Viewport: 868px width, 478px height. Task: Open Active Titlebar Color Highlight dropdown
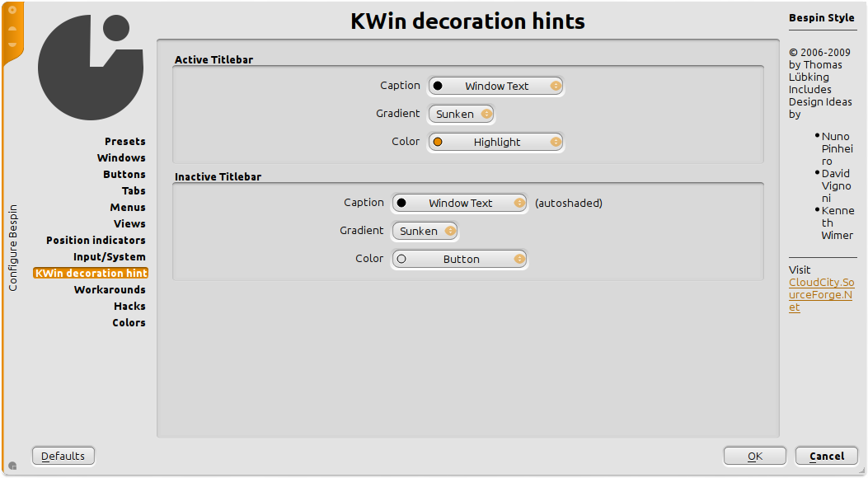[x=496, y=143]
